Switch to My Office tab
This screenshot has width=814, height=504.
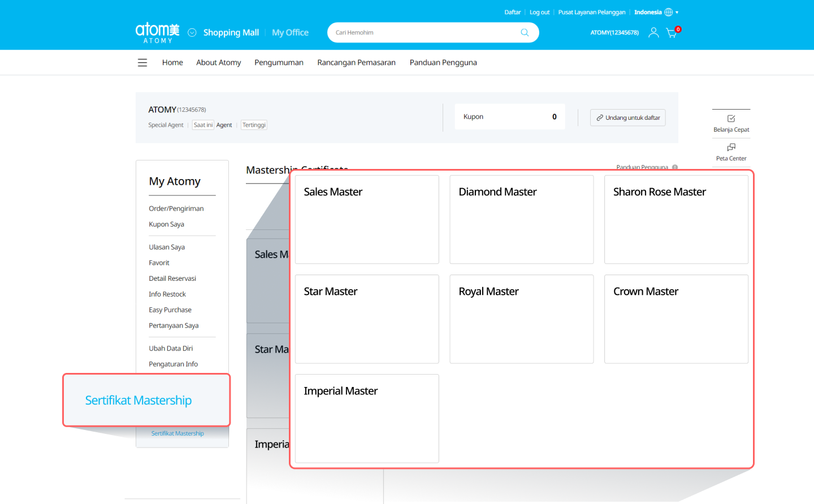coord(290,33)
